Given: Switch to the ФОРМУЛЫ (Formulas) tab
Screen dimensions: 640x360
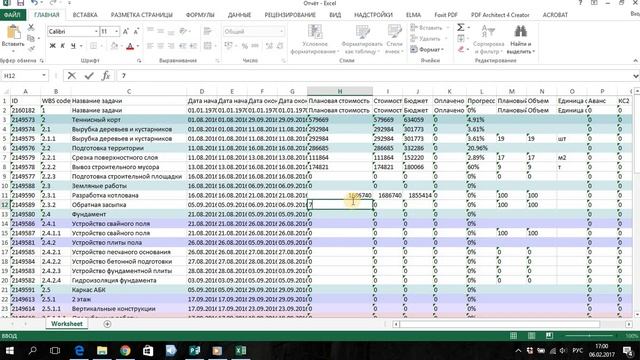Looking at the screenshot, I should [x=200, y=15].
